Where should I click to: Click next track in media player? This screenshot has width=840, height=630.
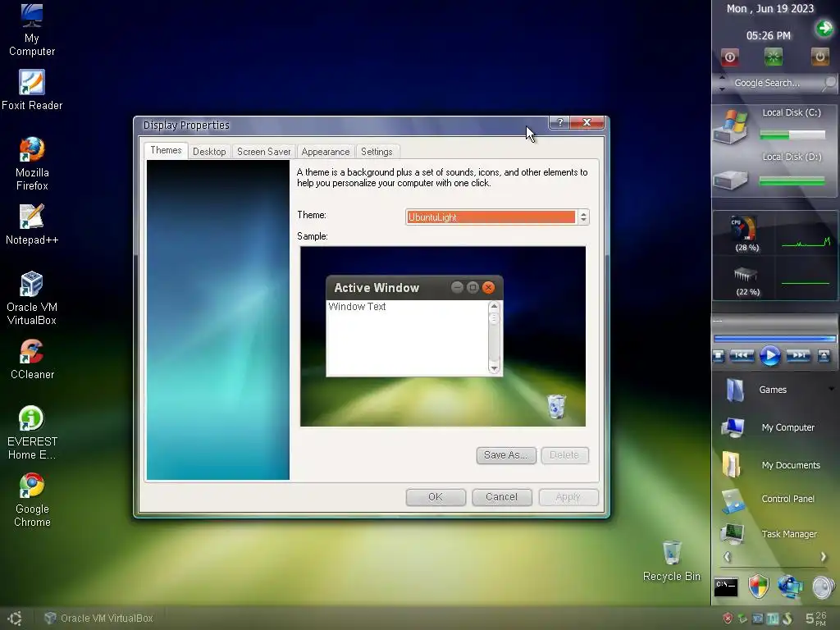(x=798, y=355)
